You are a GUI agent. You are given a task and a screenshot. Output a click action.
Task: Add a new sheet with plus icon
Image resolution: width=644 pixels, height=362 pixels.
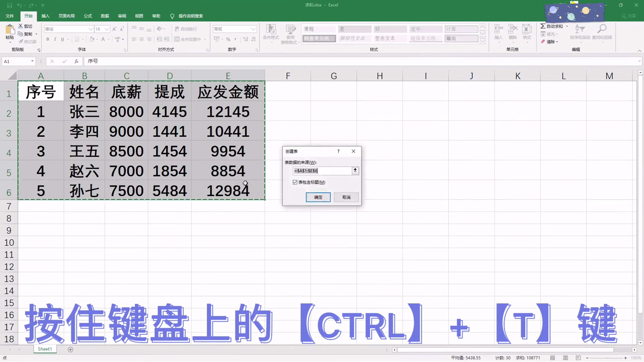click(x=70, y=349)
